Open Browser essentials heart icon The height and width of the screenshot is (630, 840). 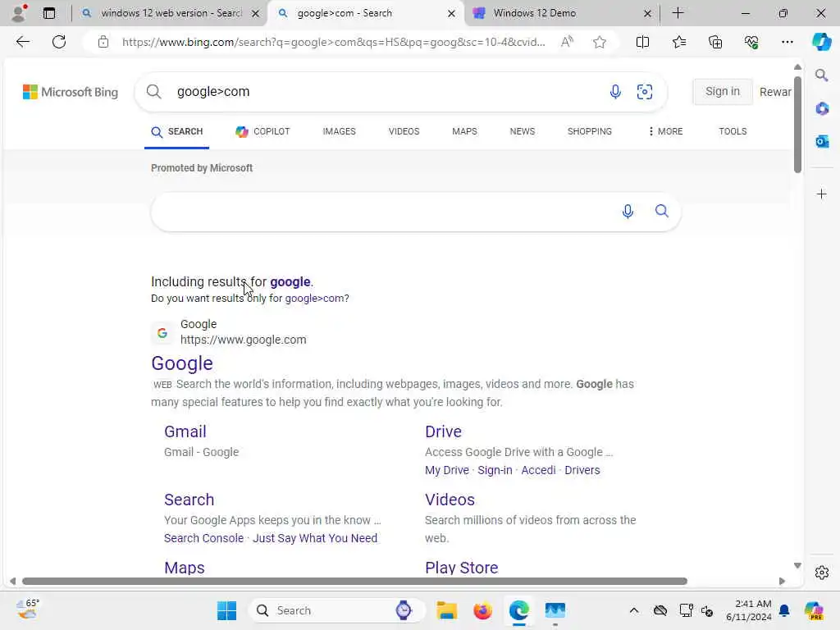(x=751, y=42)
